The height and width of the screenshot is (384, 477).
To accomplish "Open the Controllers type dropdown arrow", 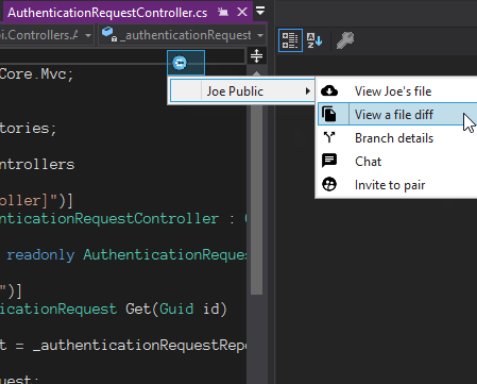I will coord(88,35).
